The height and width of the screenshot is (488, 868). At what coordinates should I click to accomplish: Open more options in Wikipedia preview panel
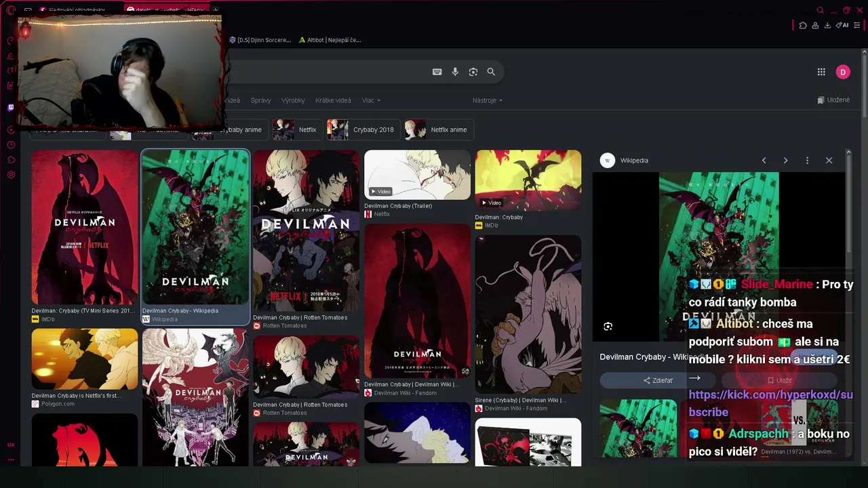coord(807,161)
